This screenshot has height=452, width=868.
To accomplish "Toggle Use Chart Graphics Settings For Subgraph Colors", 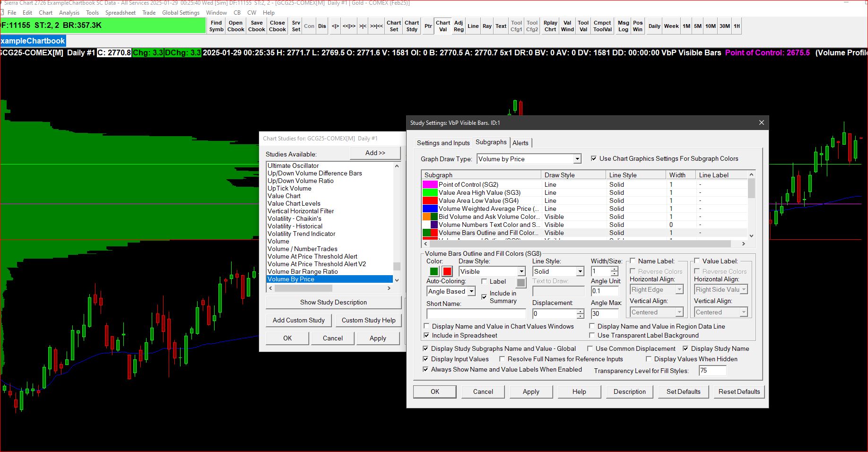I will (594, 159).
